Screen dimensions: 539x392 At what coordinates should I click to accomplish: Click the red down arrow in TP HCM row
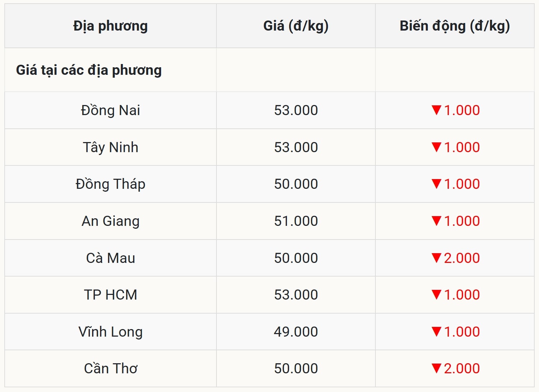click(x=437, y=295)
